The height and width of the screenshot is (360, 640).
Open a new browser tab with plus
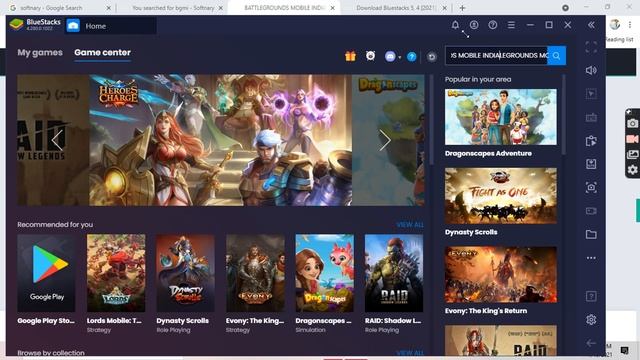462,8
